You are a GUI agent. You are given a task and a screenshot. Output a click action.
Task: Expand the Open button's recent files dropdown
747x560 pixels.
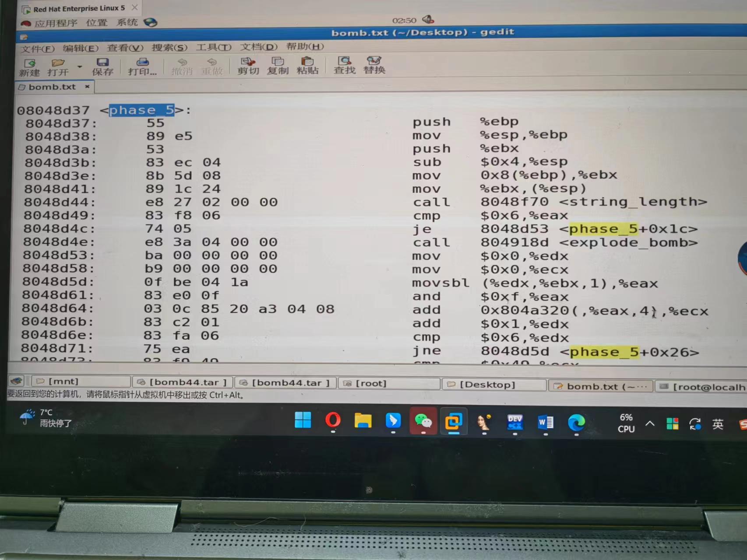click(x=79, y=66)
